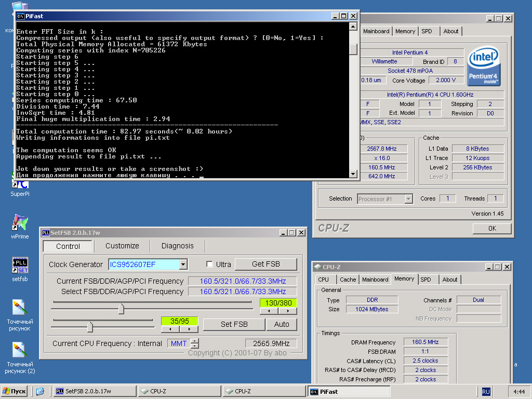Switch to SetFSB 2.0.b.17w taskbar button
Screen dimensions: 532x399
(95, 391)
